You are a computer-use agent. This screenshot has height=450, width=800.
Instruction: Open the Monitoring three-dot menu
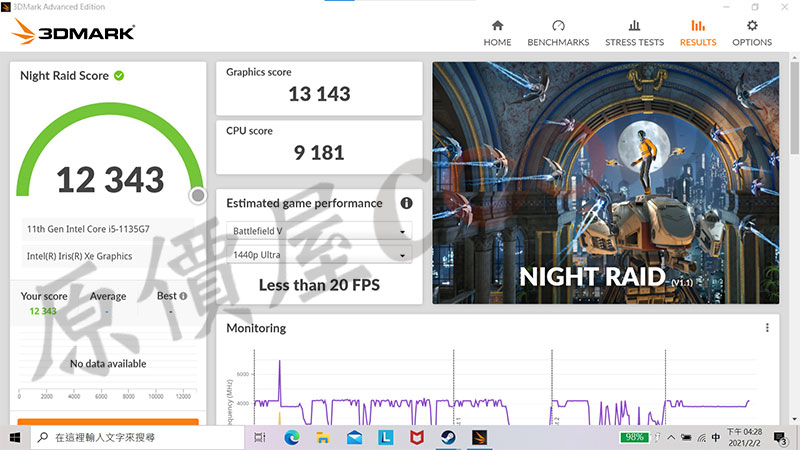click(767, 328)
